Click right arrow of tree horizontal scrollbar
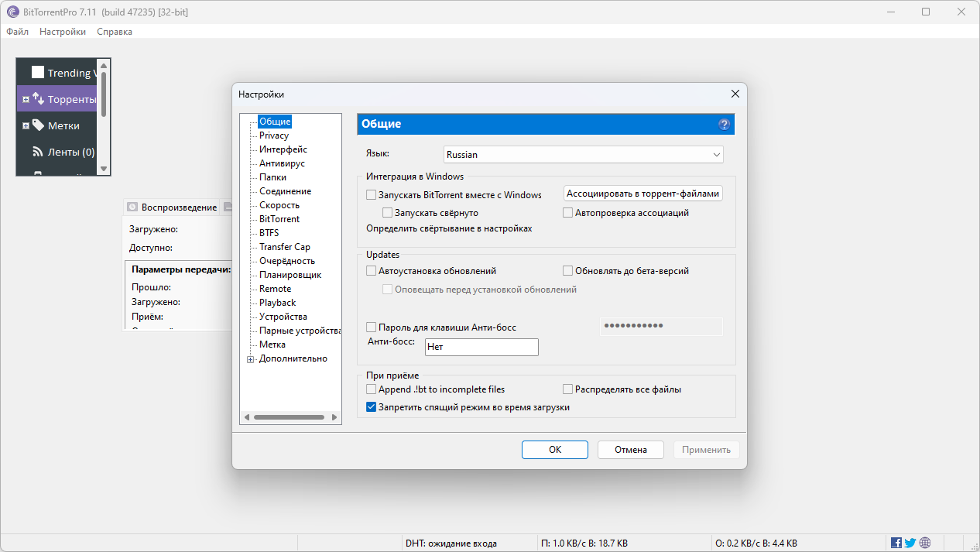This screenshot has width=980, height=552. click(x=335, y=417)
